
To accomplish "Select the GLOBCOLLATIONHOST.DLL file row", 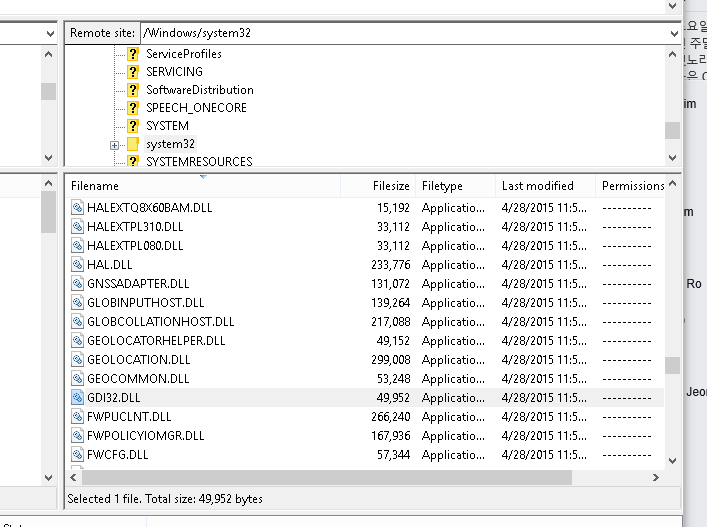I will pyautogui.click(x=160, y=322).
